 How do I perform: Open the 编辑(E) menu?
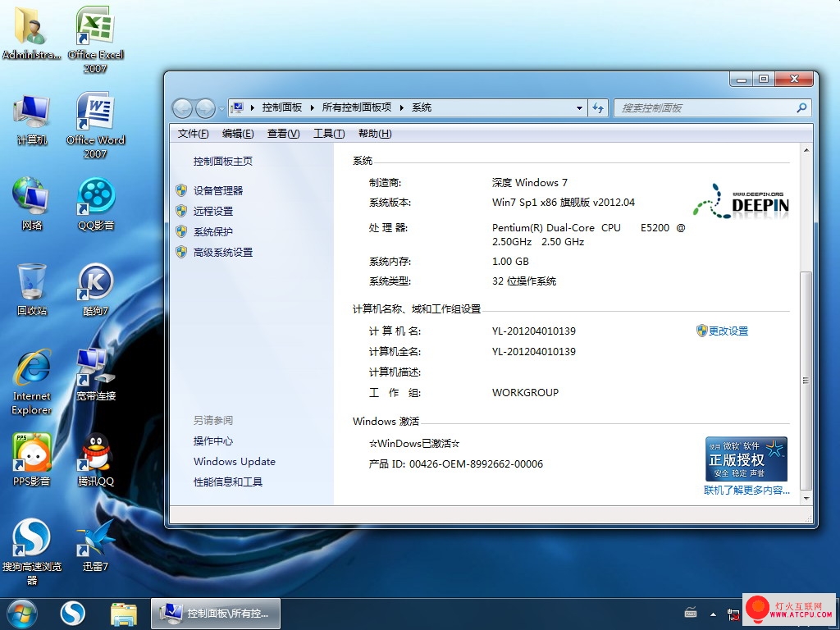pos(238,134)
